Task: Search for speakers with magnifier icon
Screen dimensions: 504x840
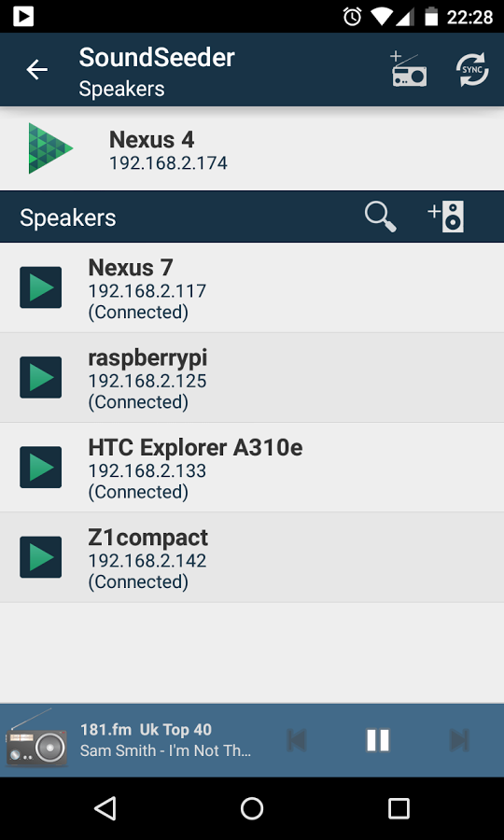Action: [x=380, y=217]
